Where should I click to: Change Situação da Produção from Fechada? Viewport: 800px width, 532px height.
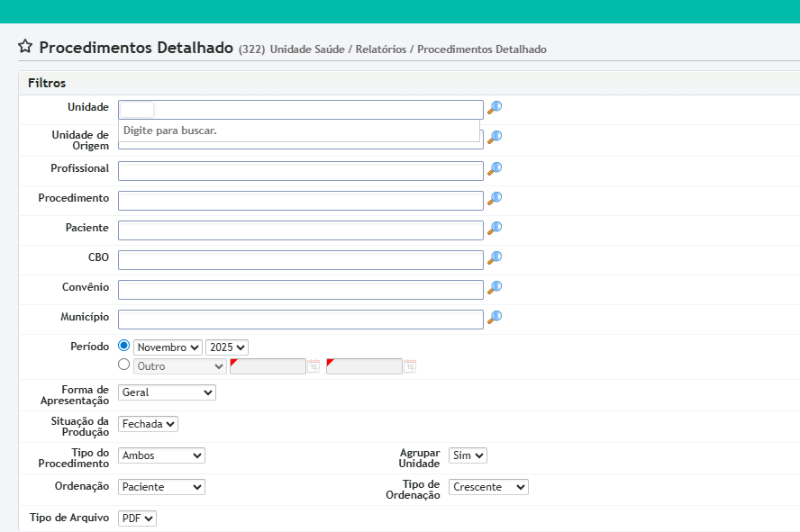148,424
